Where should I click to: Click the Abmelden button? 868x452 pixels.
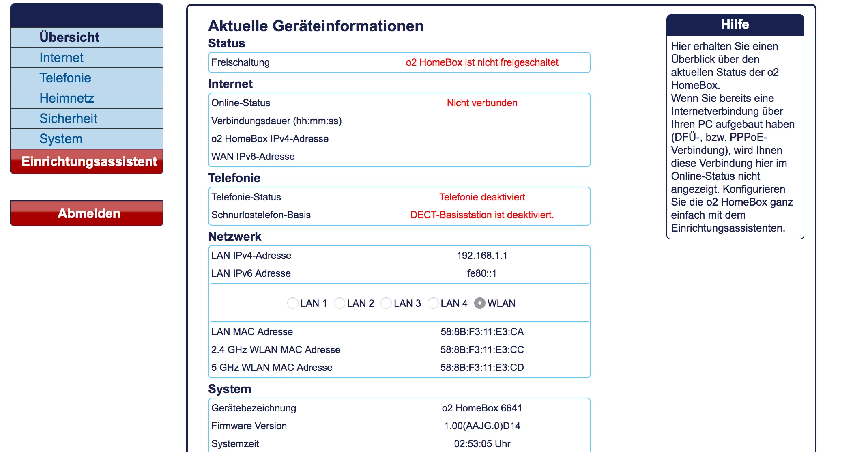[89, 213]
